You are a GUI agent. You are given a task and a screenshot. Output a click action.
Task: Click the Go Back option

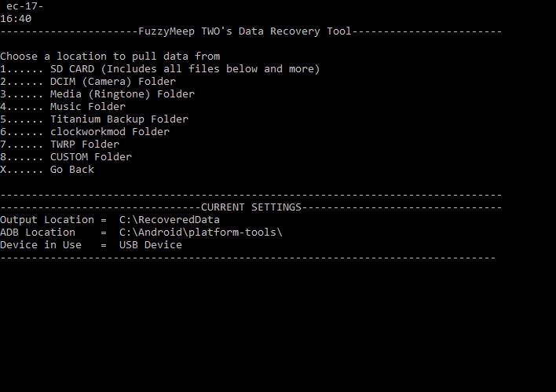click(47, 169)
